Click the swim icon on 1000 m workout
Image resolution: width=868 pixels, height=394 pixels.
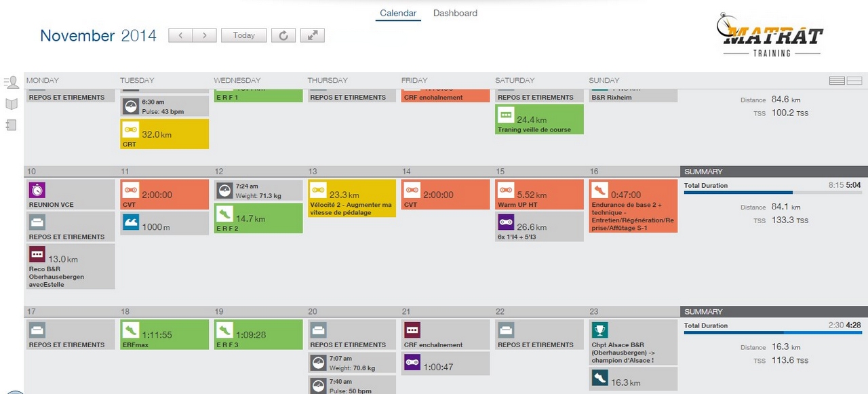tap(130, 222)
